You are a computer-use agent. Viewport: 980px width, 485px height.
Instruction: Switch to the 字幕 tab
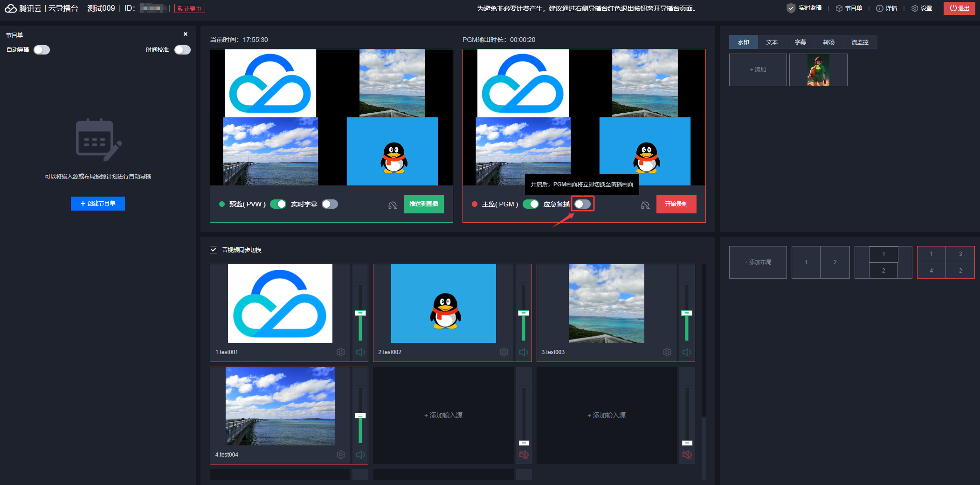click(x=800, y=42)
